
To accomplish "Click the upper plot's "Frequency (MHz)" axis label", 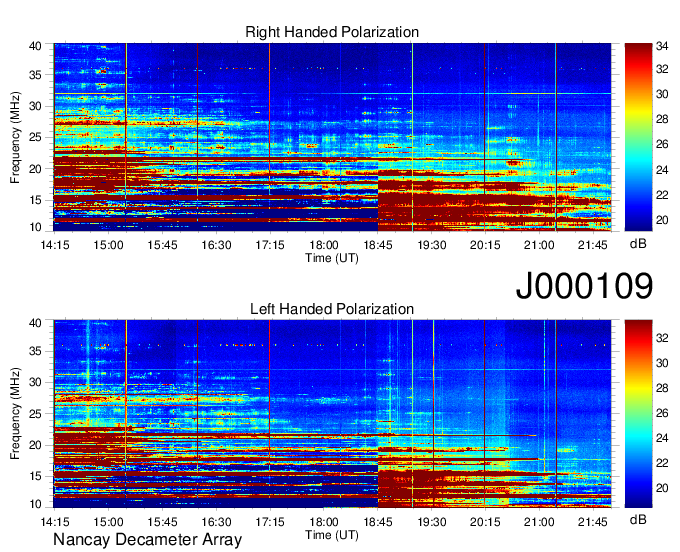I will [15, 137].
